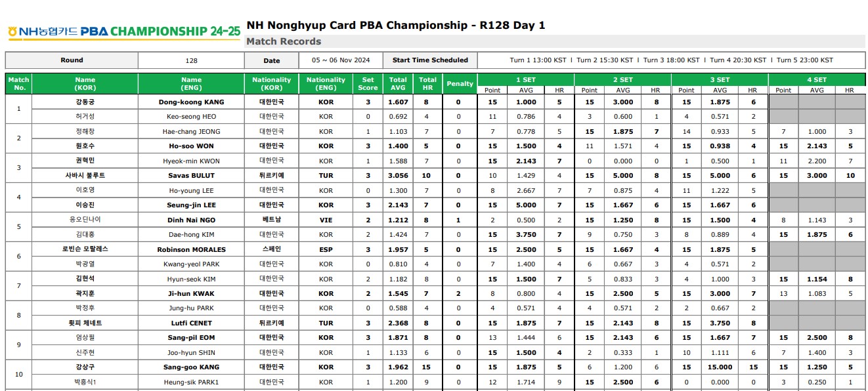Click the 'Match Records' heading

coord(284,41)
